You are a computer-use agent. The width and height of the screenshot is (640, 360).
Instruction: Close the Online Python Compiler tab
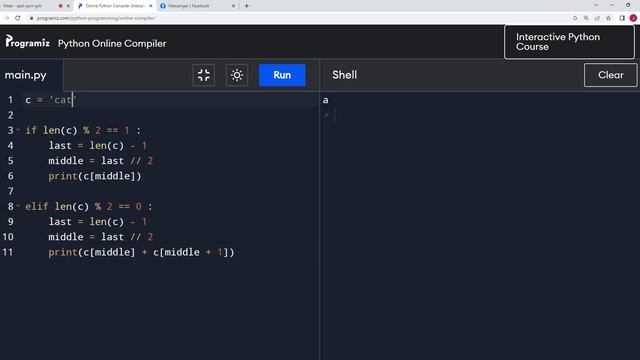pos(151,6)
